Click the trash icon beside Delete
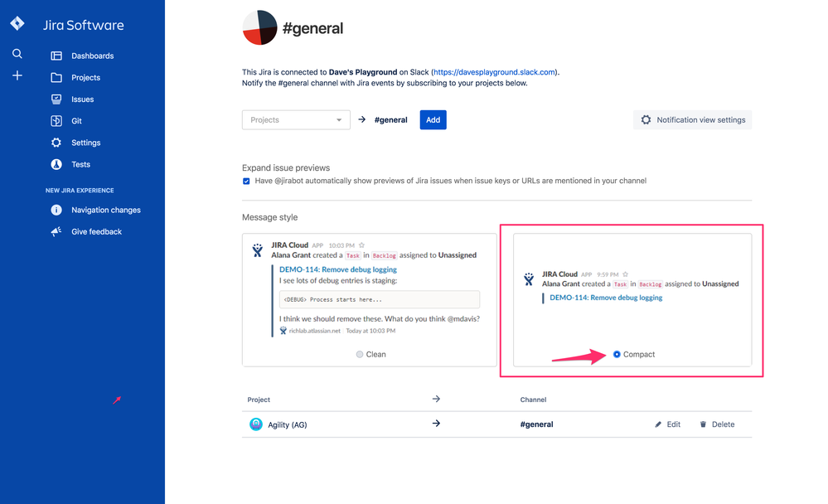This screenshot has height=504, width=828. [x=703, y=424]
